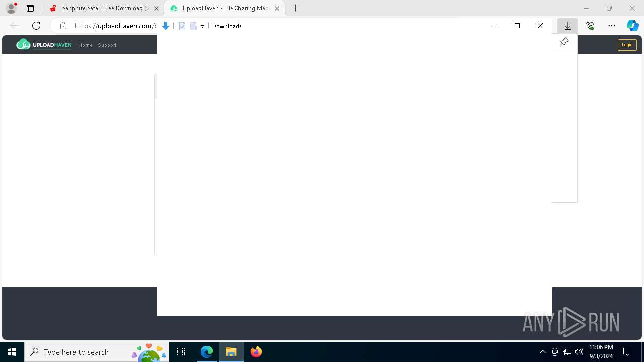Open Task View on the taskbar
The width and height of the screenshot is (644, 362).
click(x=181, y=352)
